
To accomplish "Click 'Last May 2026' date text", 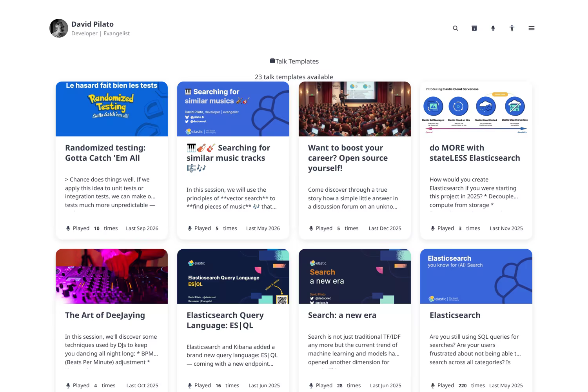I will 263,228.
